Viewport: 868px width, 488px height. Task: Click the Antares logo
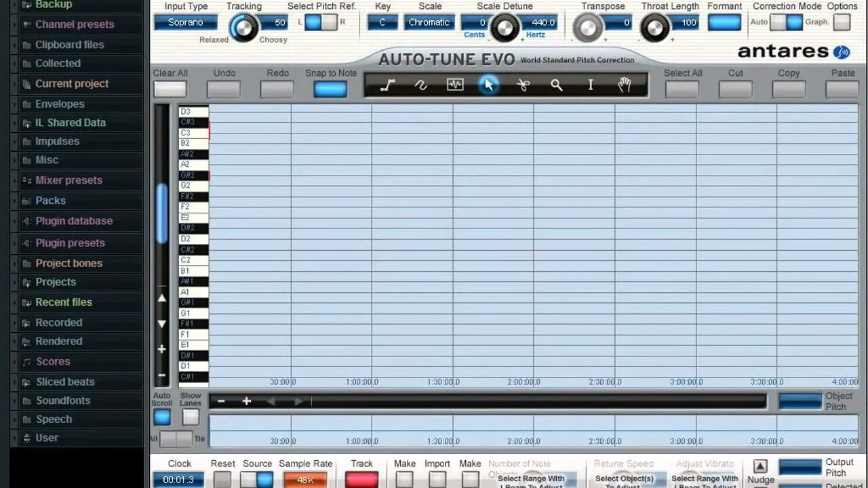tap(793, 52)
